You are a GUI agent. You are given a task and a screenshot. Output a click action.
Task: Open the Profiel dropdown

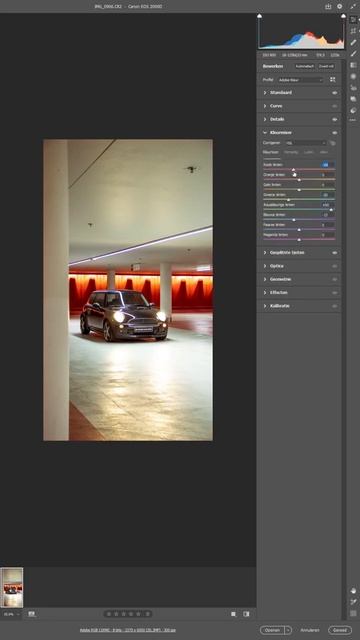[x=301, y=80]
